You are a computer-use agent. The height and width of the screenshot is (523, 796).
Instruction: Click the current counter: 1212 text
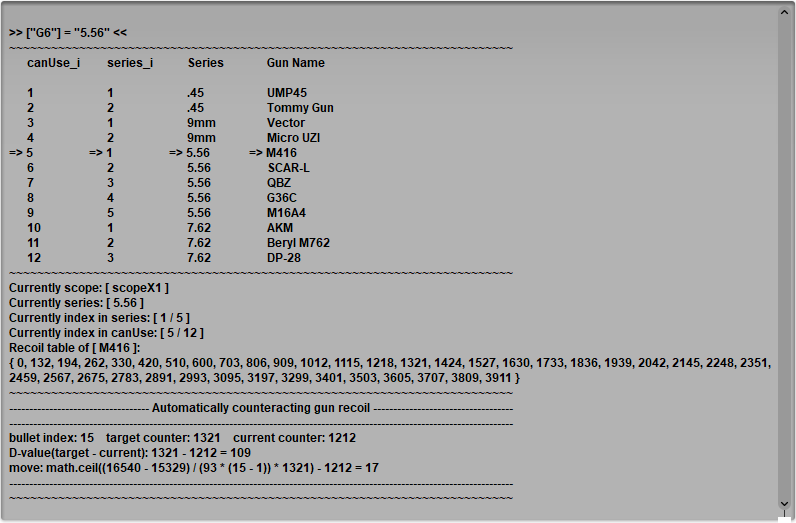point(294,438)
